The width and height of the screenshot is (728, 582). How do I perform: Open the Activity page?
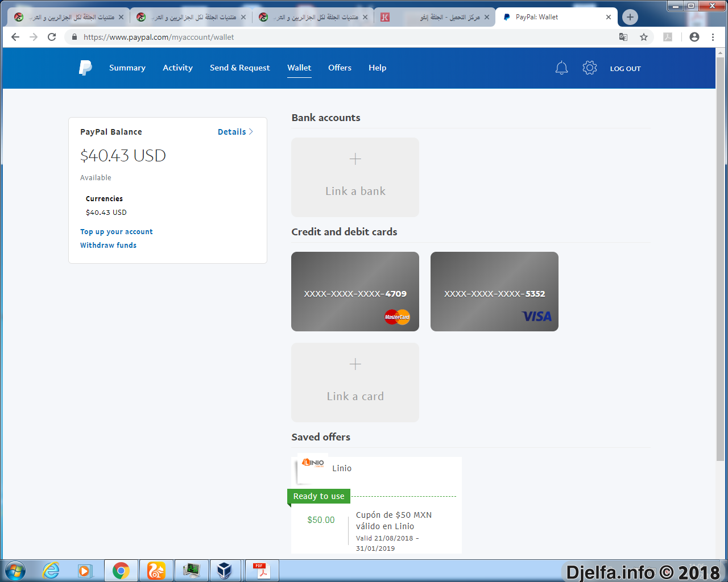point(177,68)
